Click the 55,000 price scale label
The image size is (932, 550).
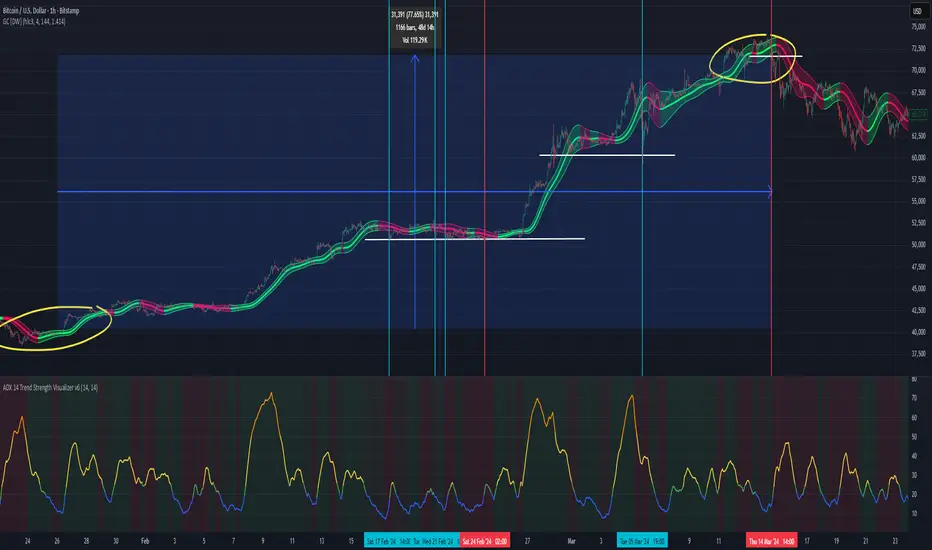(x=918, y=201)
